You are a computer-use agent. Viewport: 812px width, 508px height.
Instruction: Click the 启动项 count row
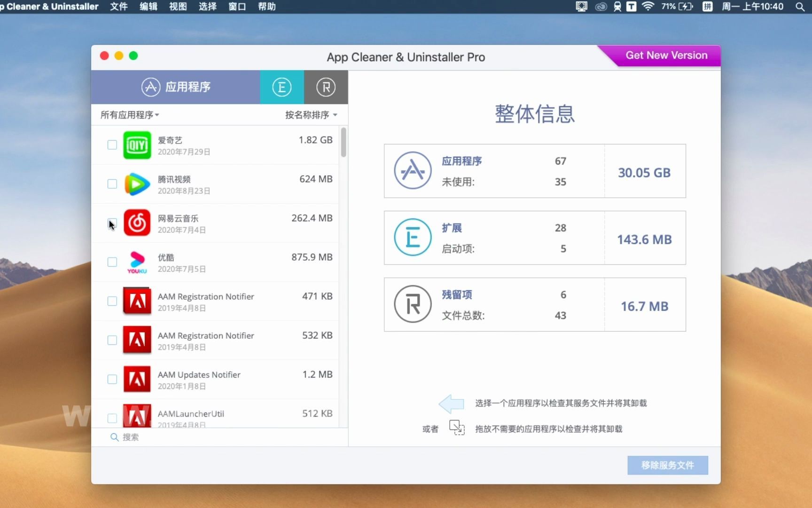(504, 248)
